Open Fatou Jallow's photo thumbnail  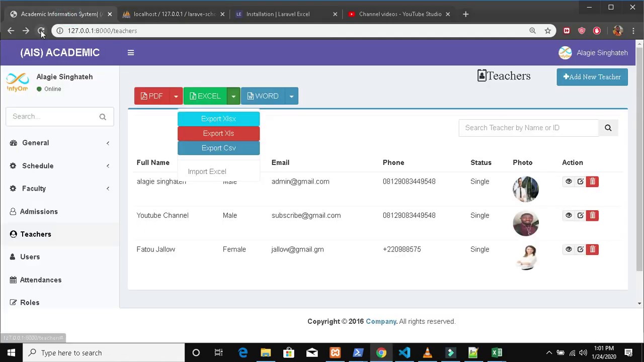pos(526,257)
